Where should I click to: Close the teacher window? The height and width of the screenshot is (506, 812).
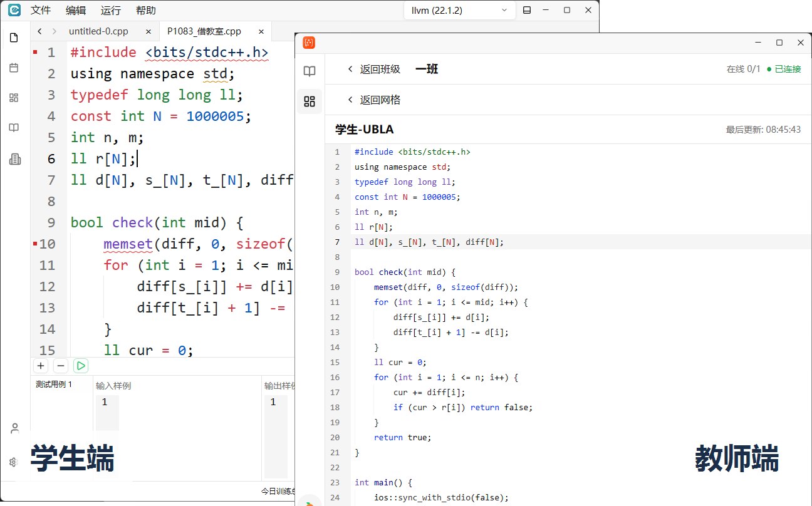800,43
